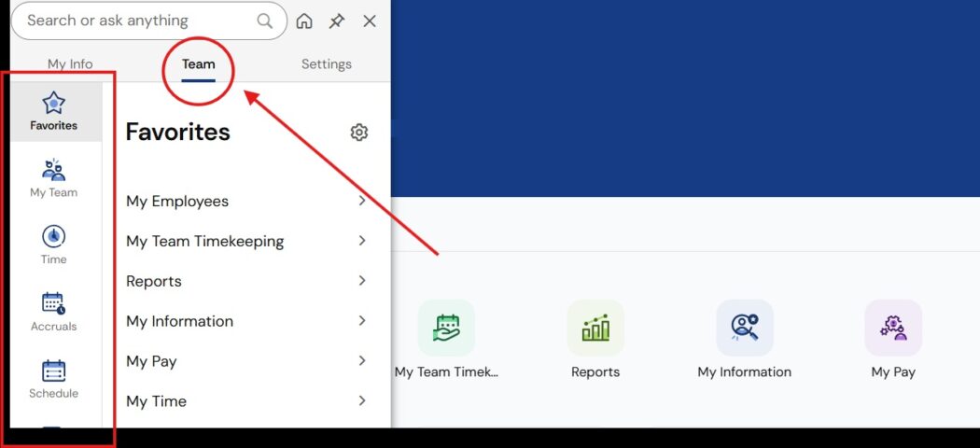Expand the Reports chevron in Favorites

(362, 281)
